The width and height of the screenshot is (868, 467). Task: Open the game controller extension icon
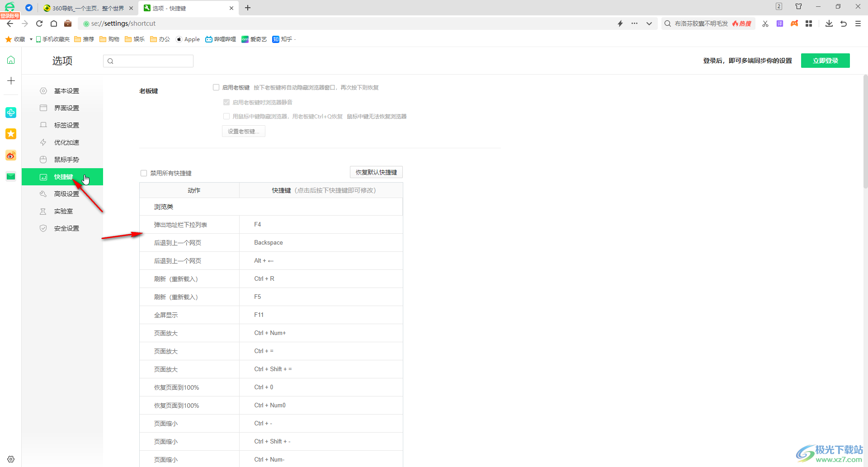point(794,24)
